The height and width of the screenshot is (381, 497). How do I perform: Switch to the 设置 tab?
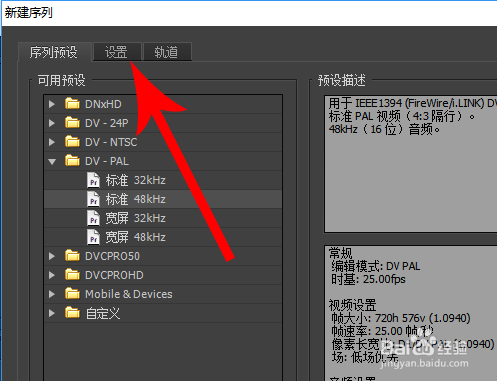pos(117,52)
